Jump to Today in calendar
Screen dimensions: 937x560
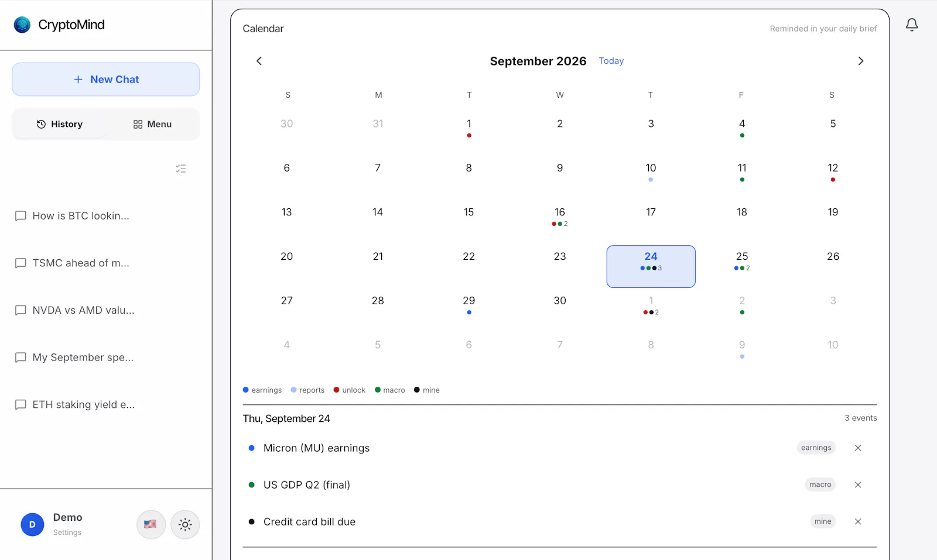611,61
